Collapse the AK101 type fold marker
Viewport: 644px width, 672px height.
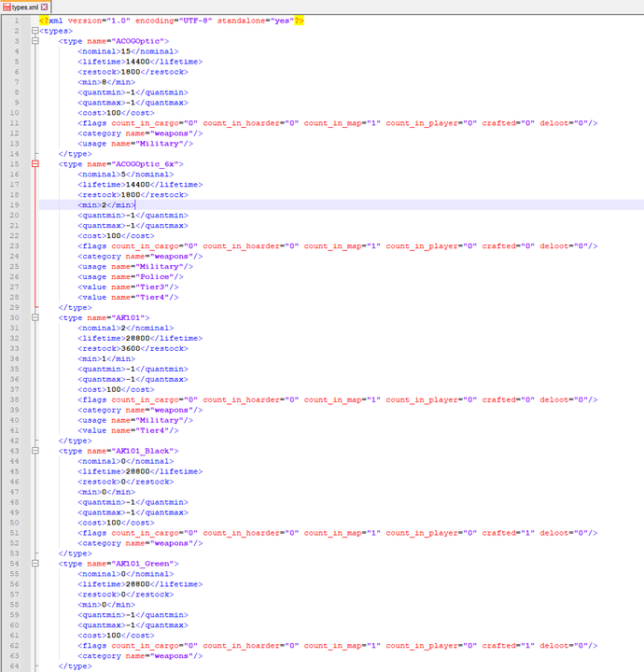click(35, 317)
